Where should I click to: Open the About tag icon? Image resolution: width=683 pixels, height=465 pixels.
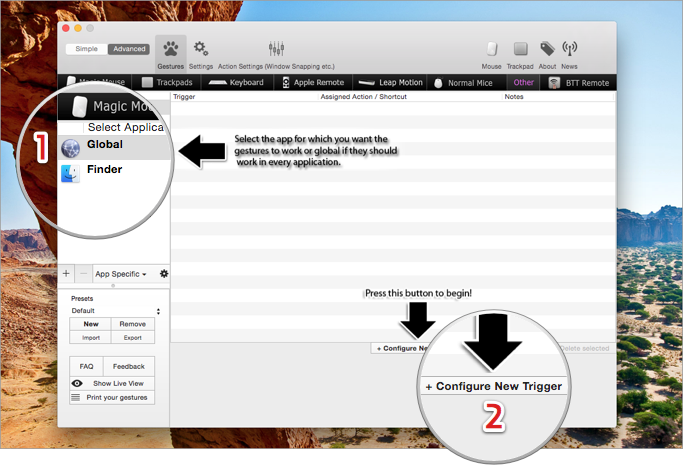547,49
